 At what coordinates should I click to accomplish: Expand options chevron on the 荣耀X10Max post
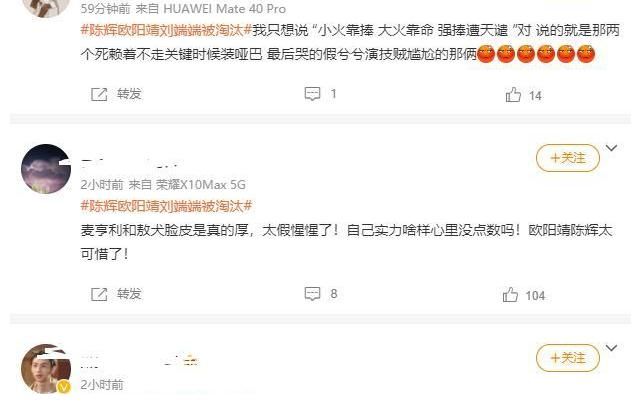[611, 148]
